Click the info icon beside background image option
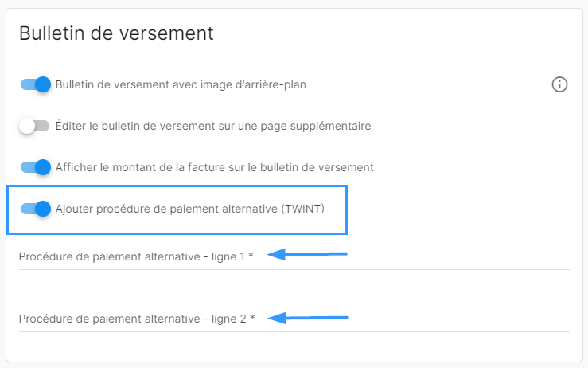Image resolution: width=588 pixels, height=368 pixels. (x=559, y=84)
